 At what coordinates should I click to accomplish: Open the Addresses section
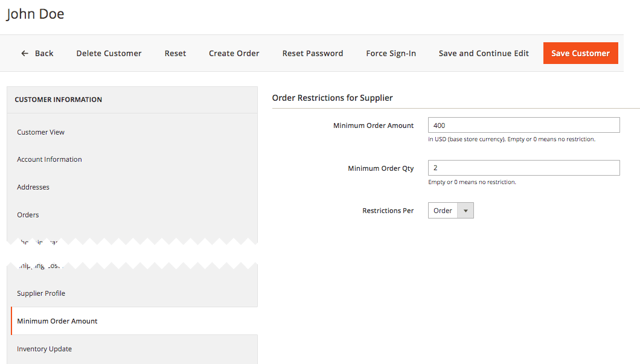pos(33,187)
